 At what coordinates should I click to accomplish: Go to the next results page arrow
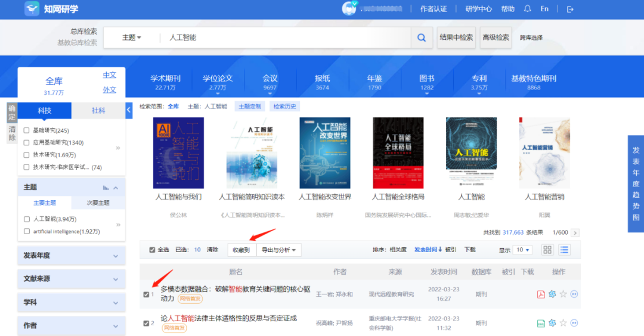pyautogui.click(x=575, y=232)
